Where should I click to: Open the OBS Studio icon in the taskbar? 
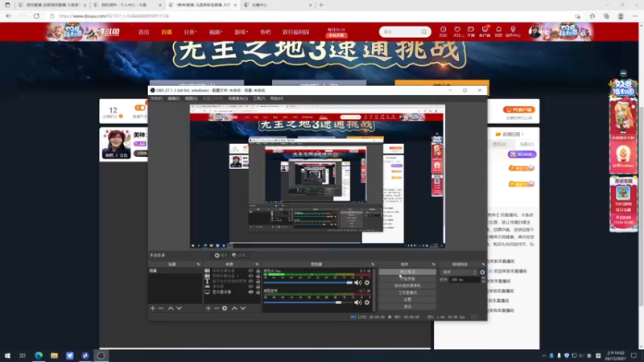[x=101, y=356]
